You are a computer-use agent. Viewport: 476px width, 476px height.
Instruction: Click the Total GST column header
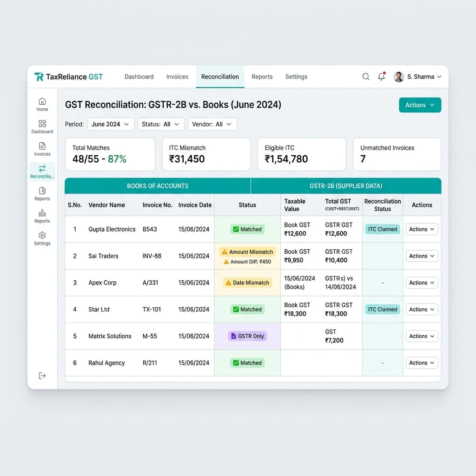click(x=342, y=205)
